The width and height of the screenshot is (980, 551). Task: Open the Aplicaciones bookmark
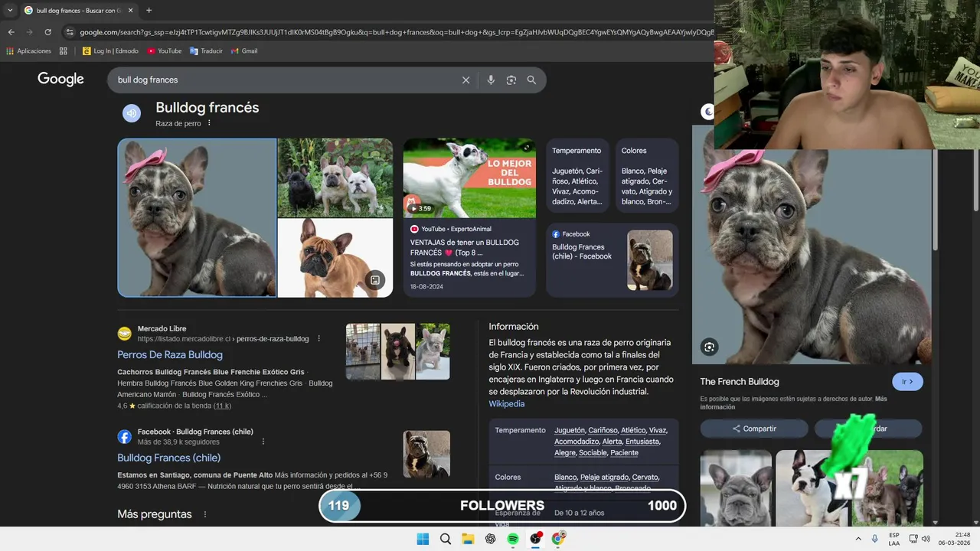pyautogui.click(x=28, y=51)
